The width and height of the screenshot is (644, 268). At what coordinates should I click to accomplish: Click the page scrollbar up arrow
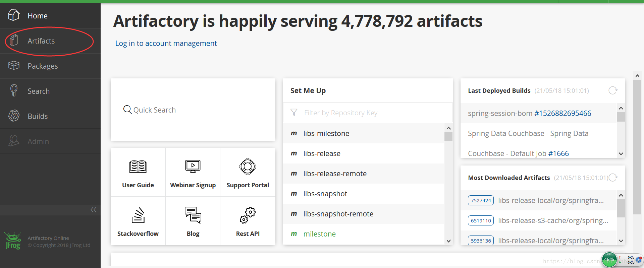[637, 76]
